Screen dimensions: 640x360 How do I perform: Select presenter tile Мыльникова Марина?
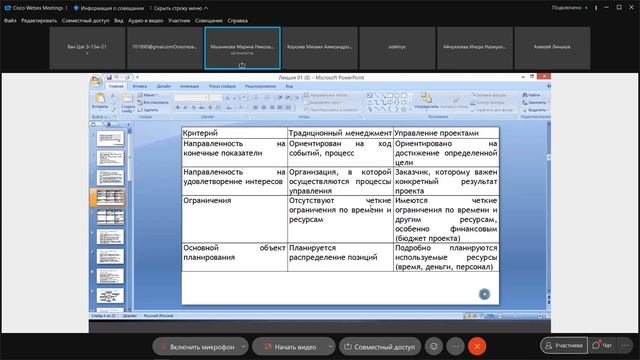[x=242, y=48]
